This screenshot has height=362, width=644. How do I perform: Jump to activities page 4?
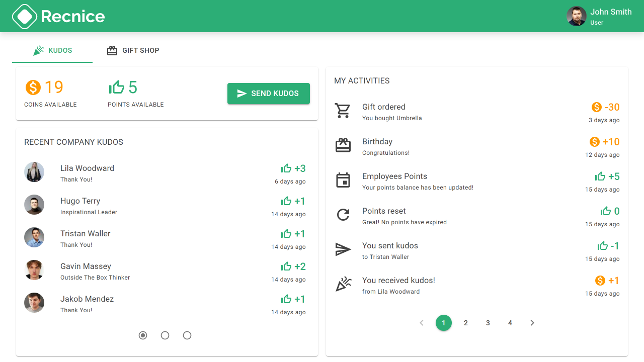tap(510, 323)
